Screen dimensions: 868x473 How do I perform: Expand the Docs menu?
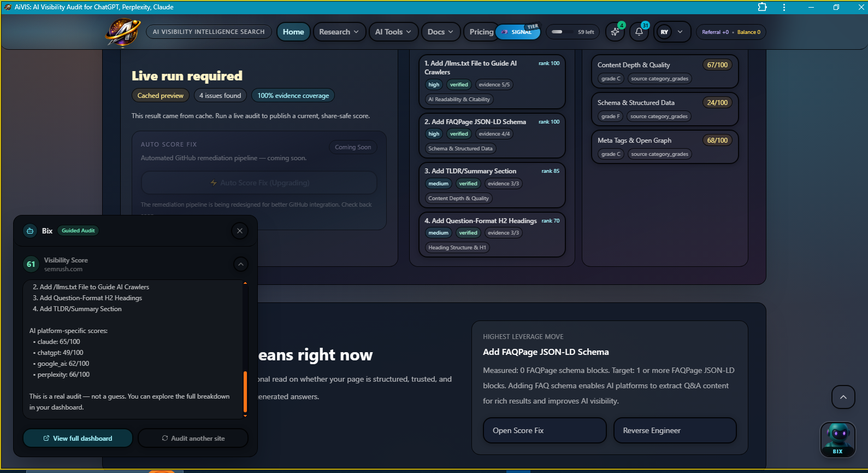point(440,32)
